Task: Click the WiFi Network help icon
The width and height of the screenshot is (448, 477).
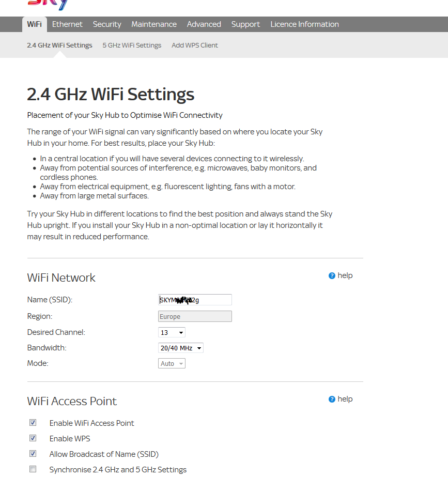Action: click(332, 276)
